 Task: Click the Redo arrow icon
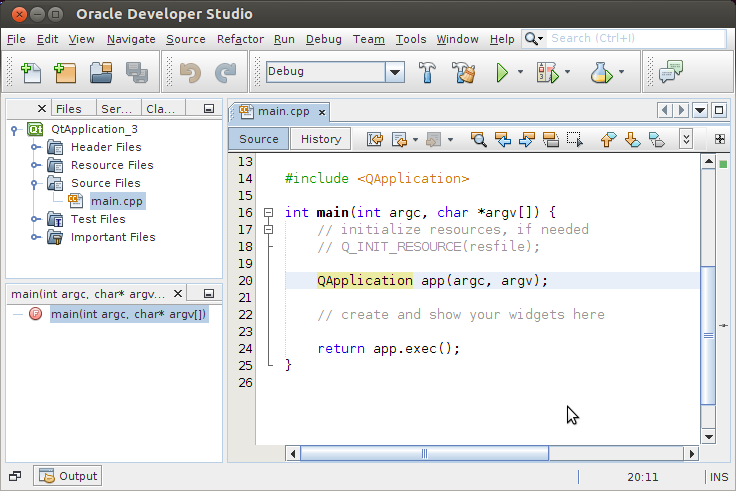226,73
